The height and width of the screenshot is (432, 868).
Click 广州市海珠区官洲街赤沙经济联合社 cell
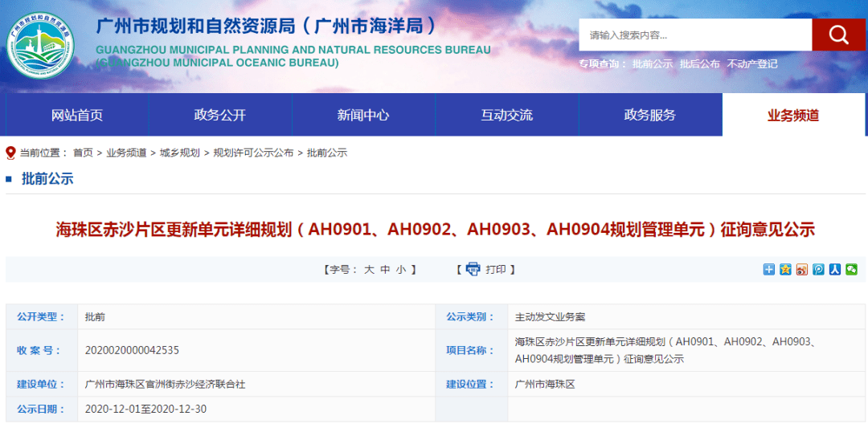tap(256, 385)
